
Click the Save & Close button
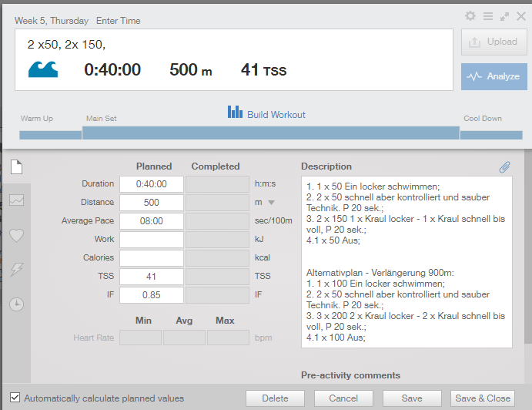[482, 398]
